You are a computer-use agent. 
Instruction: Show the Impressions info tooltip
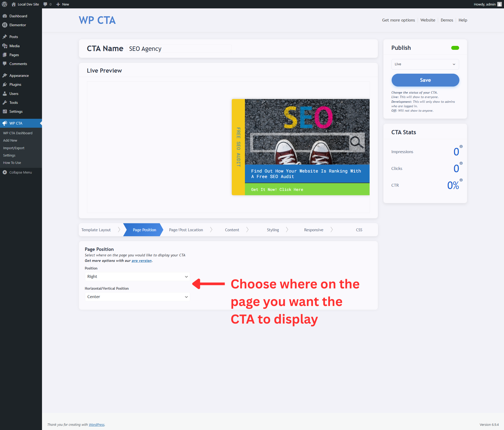pos(461,147)
